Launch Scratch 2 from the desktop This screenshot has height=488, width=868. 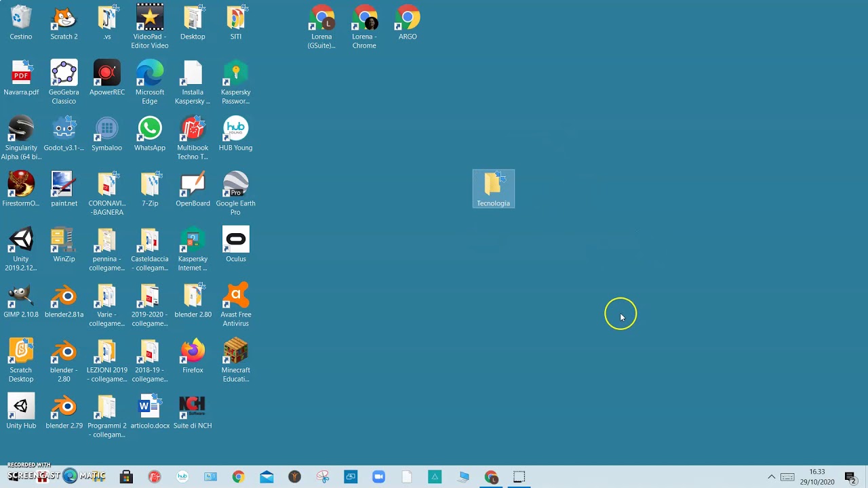point(64,23)
